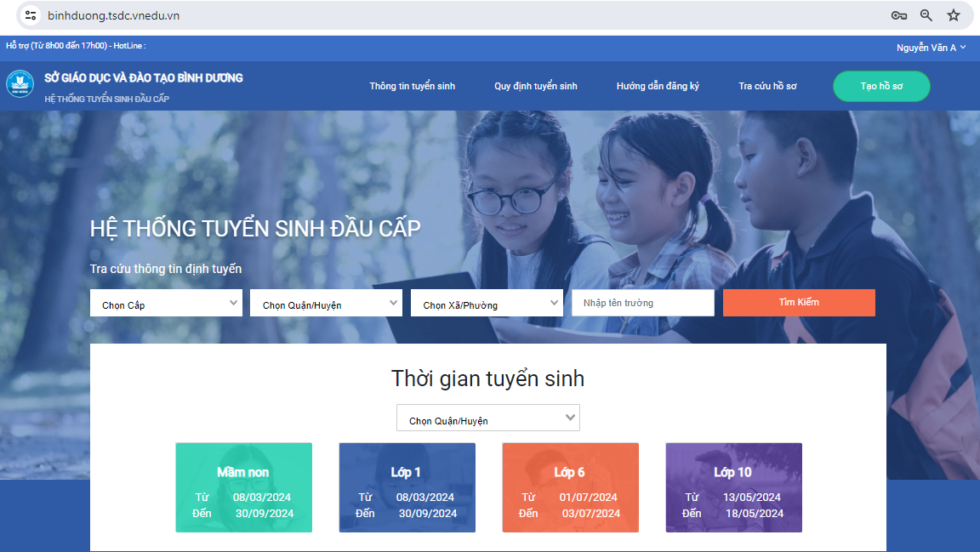The height and width of the screenshot is (552, 980).
Task: Select Tra cứu hồ sơ in navigation
Action: [x=767, y=86]
